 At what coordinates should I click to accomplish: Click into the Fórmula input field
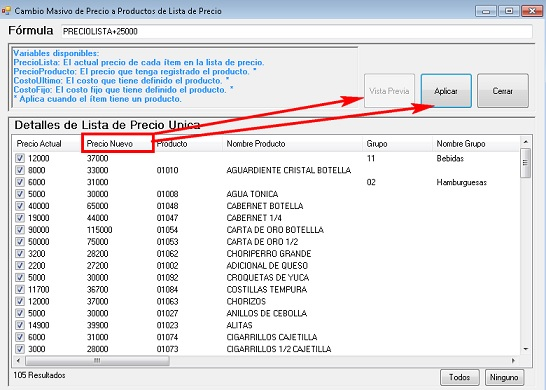coord(297,31)
